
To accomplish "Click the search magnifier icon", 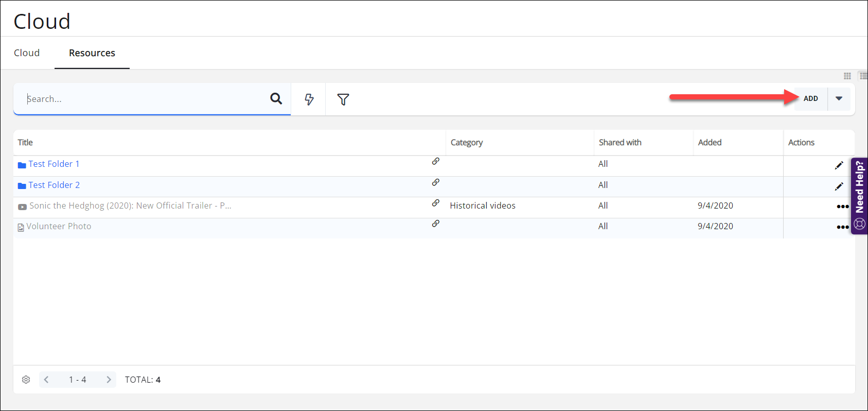I will (x=276, y=98).
